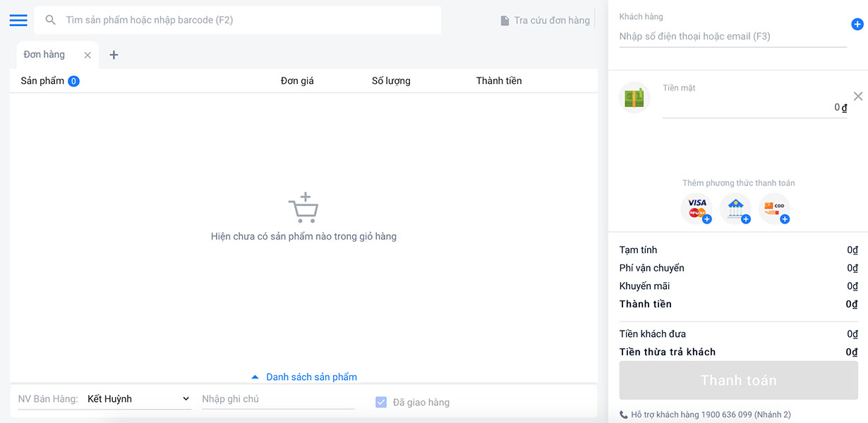This screenshot has width=868, height=423.
Task: Add bank transfer payment method
Action: click(x=736, y=209)
